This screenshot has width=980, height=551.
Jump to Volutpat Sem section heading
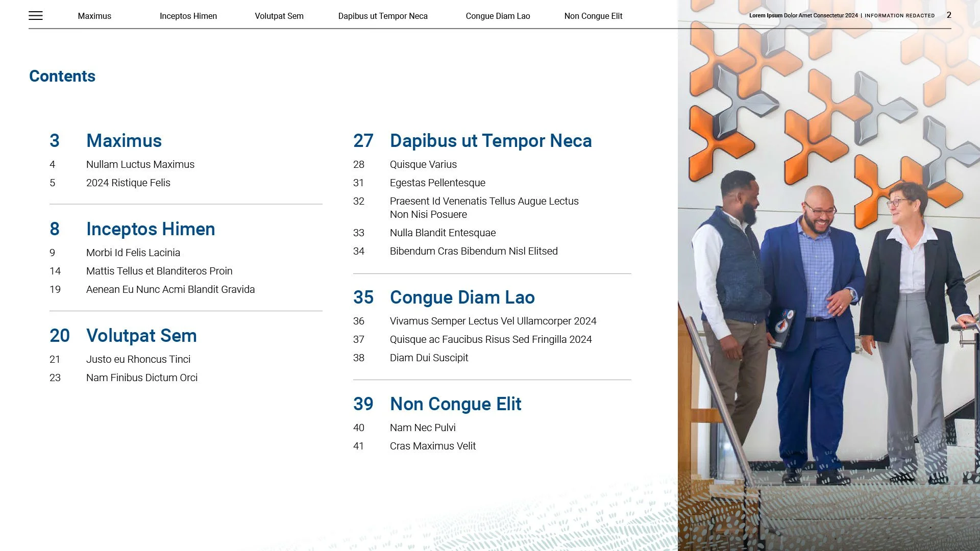(x=141, y=336)
